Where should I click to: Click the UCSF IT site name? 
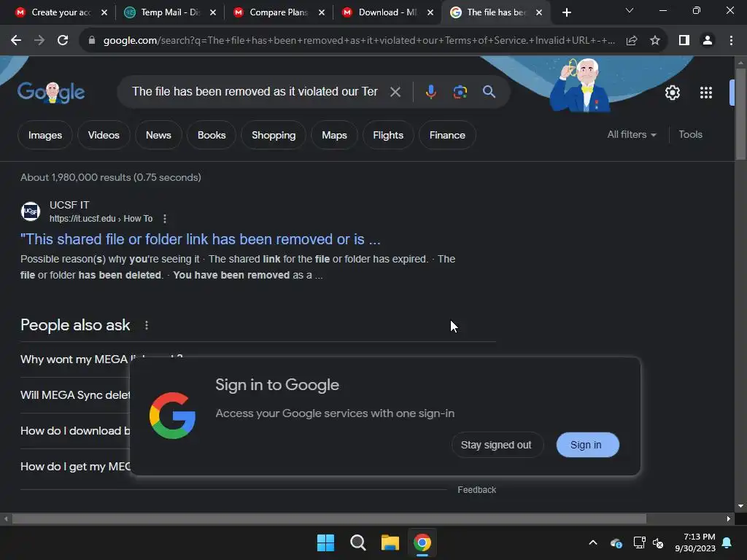(x=69, y=205)
